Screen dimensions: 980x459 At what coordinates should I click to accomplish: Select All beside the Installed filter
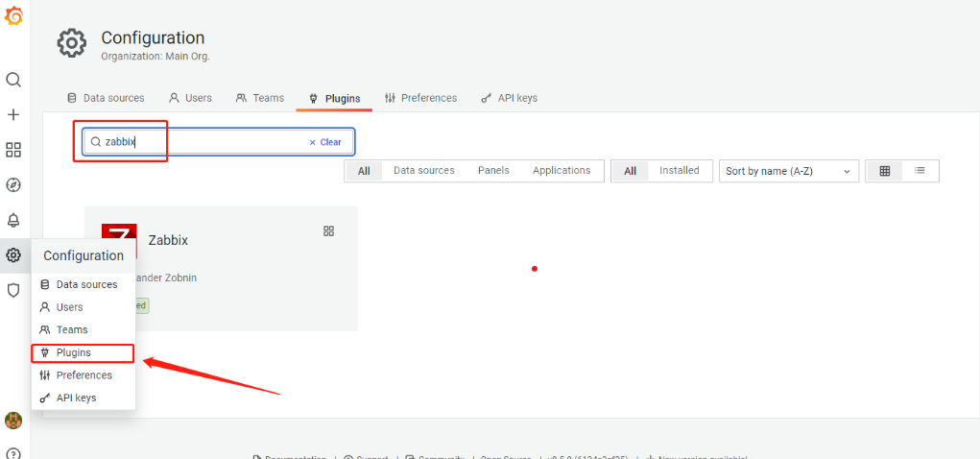click(630, 171)
